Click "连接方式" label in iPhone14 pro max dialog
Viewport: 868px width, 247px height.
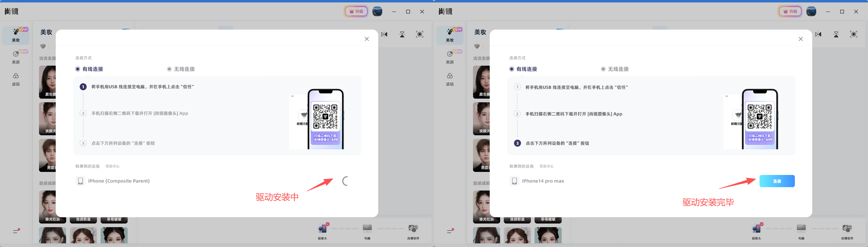(x=517, y=58)
